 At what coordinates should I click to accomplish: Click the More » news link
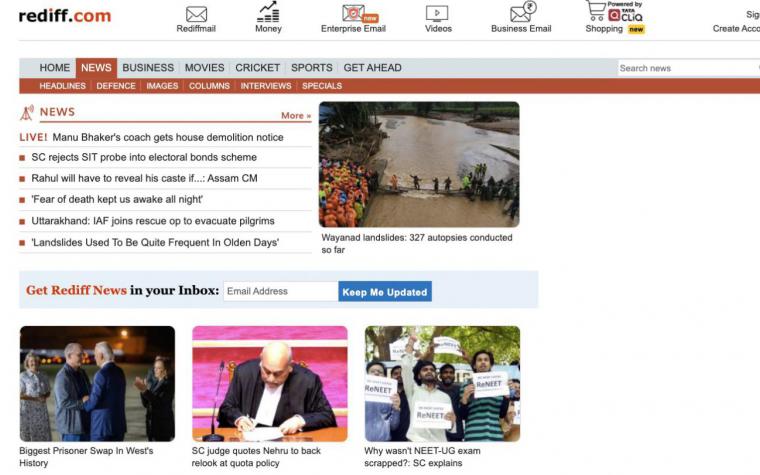[x=296, y=115]
